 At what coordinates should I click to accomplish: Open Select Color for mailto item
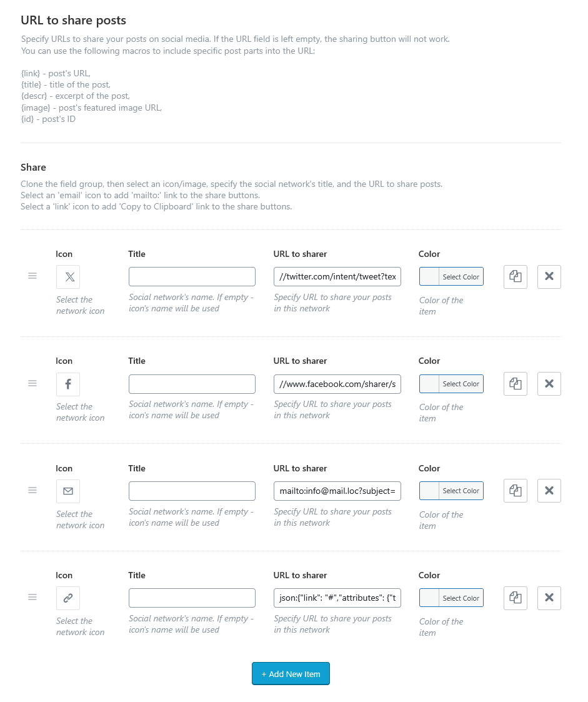461,491
